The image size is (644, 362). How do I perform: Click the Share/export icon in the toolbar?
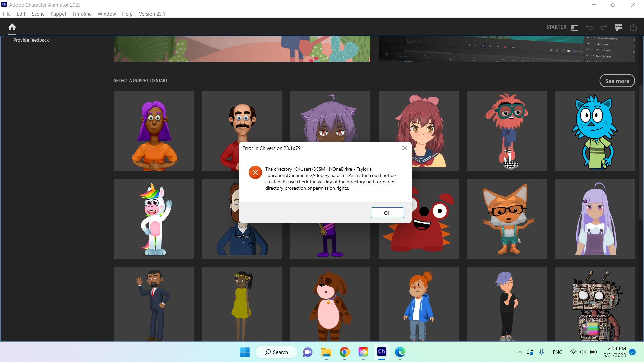point(634,27)
